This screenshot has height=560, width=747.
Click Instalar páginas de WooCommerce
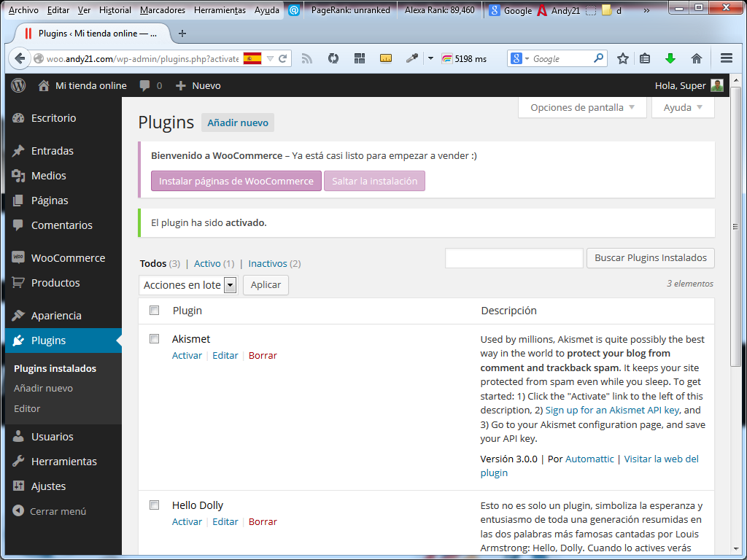click(236, 181)
